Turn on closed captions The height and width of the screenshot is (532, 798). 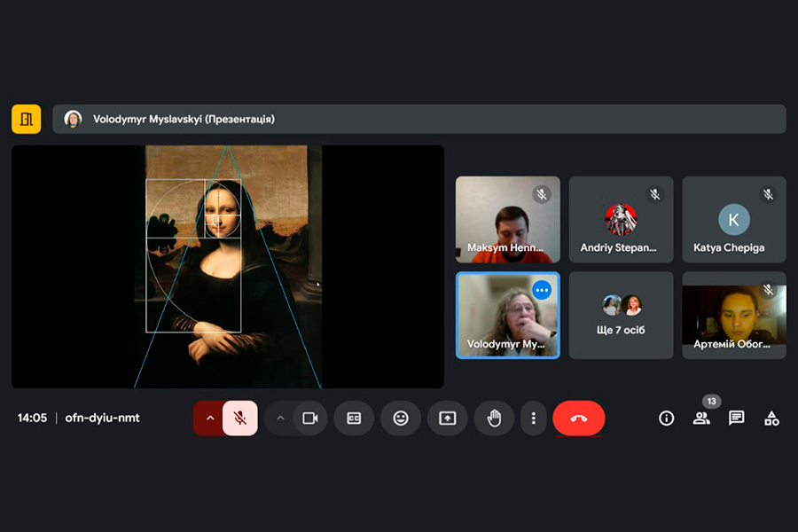point(354,418)
